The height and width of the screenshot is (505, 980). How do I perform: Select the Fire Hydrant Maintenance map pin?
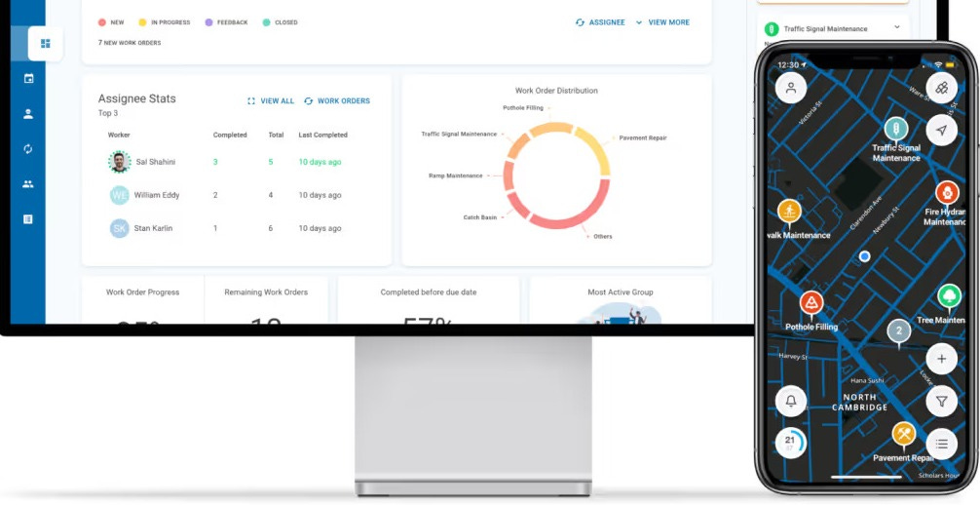pos(948,194)
